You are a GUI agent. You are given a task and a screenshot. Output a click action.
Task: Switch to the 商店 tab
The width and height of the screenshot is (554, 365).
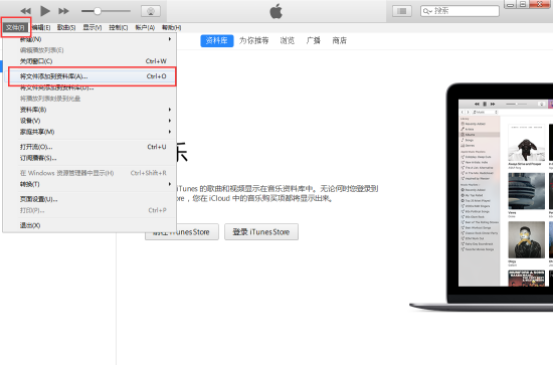(x=340, y=41)
